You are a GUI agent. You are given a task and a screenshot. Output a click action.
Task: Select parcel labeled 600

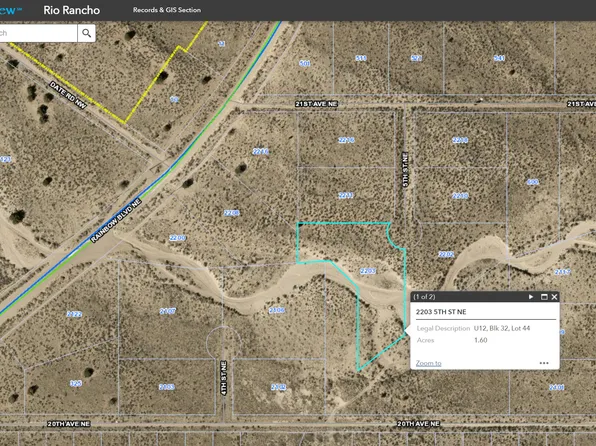point(533,182)
